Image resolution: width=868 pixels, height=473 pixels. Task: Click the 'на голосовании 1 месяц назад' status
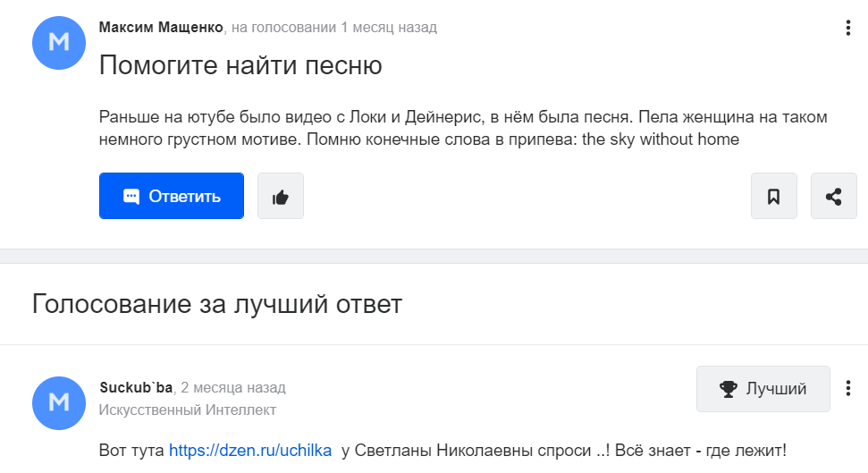pyautogui.click(x=334, y=27)
